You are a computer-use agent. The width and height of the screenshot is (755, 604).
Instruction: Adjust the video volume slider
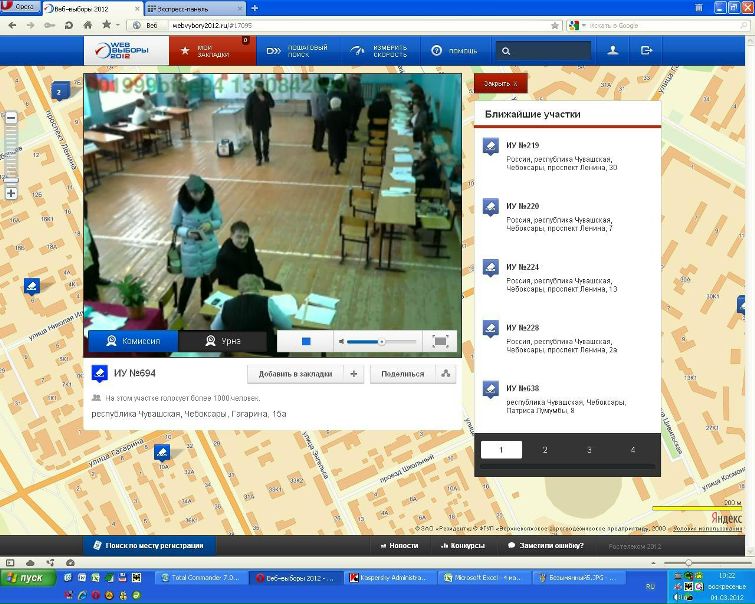[381, 341]
